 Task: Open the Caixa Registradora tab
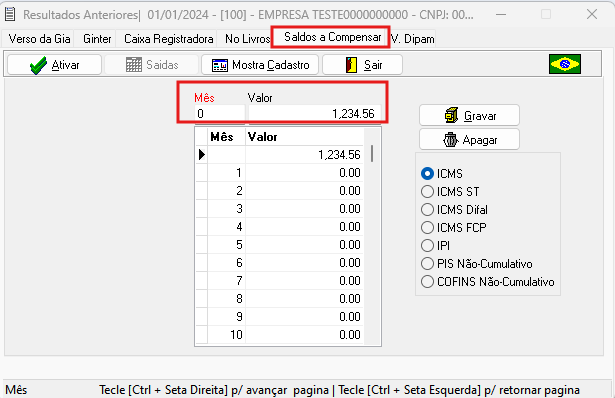169,39
